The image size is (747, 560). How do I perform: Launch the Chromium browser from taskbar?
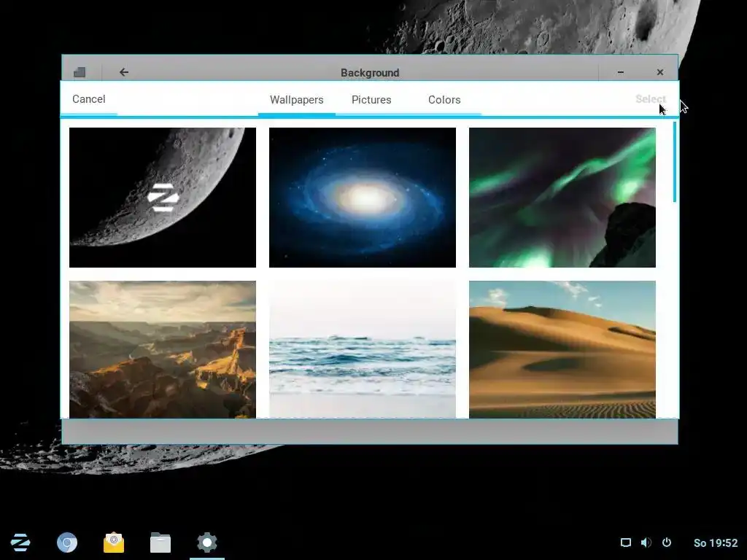[x=67, y=542]
